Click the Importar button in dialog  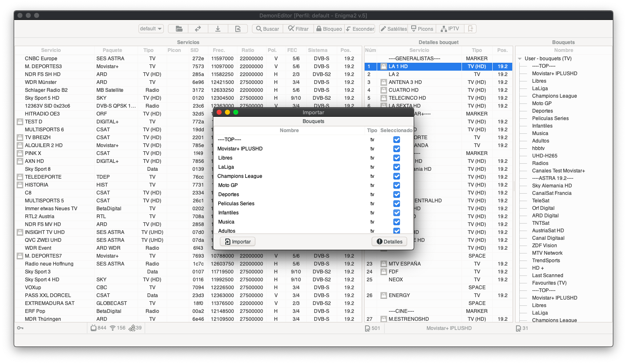pyautogui.click(x=238, y=241)
